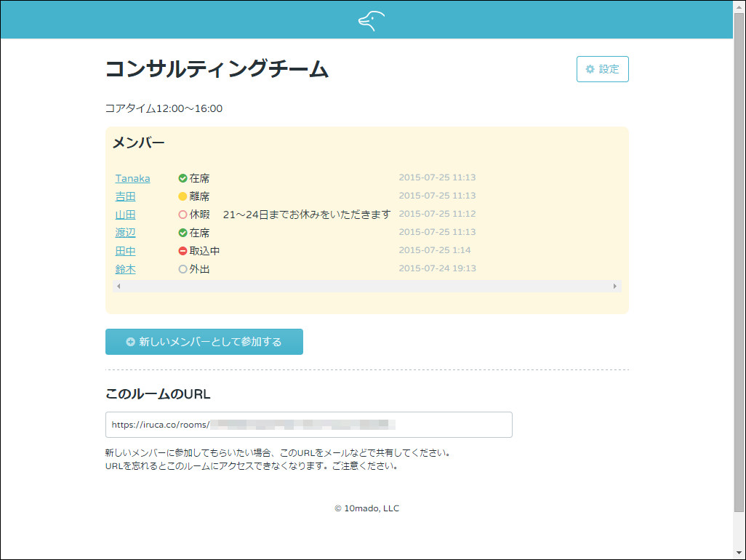Click the left arrow of member list scrollbar

(119, 286)
